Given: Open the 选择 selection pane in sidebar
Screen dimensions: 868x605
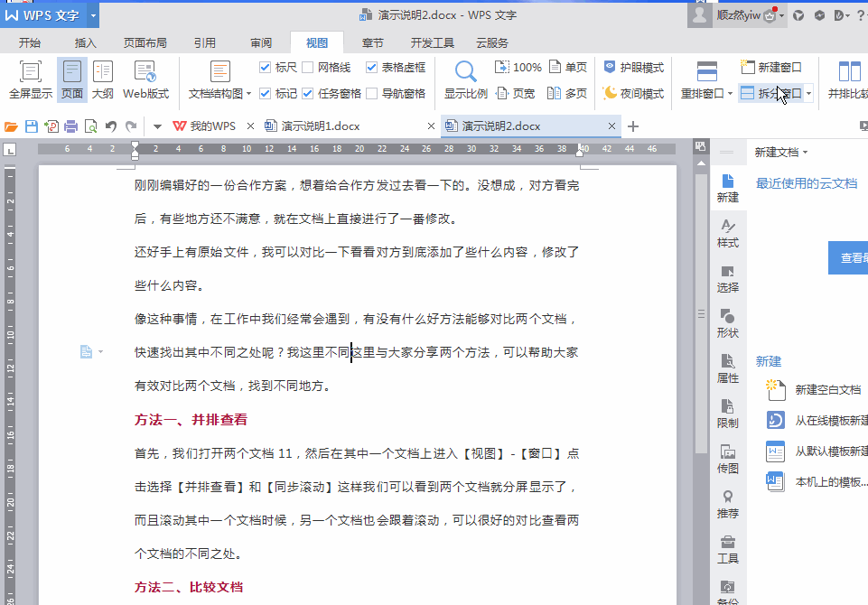Looking at the screenshot, I should pyautogui.click(x=728, y=278).
